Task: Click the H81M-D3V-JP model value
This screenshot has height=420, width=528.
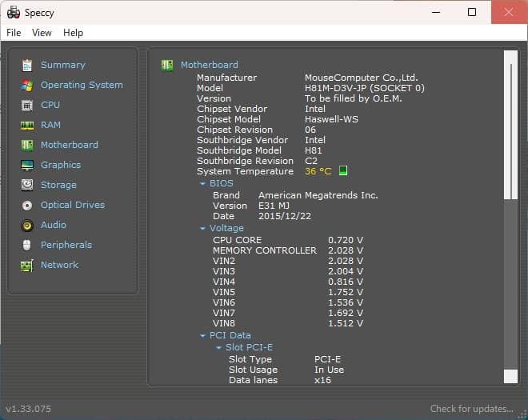Action: tap(364, 88)
